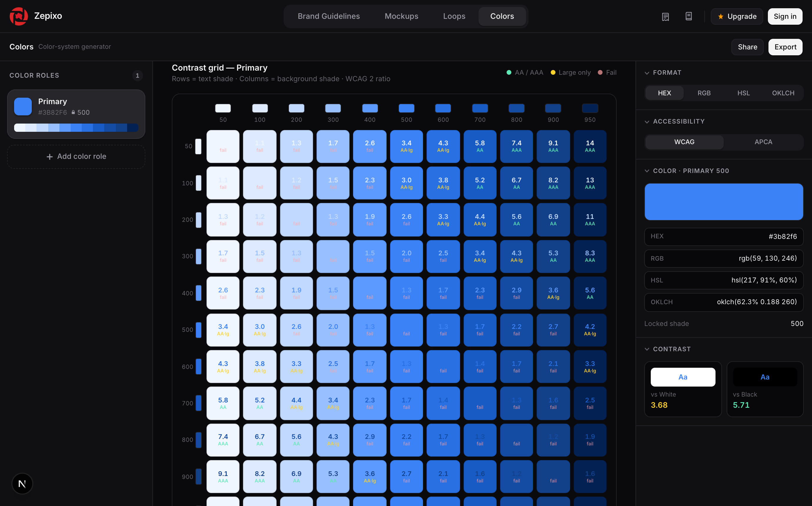
Task: Click the 5.6 AA cell in row 400
Action: click(x=590, y=293)
